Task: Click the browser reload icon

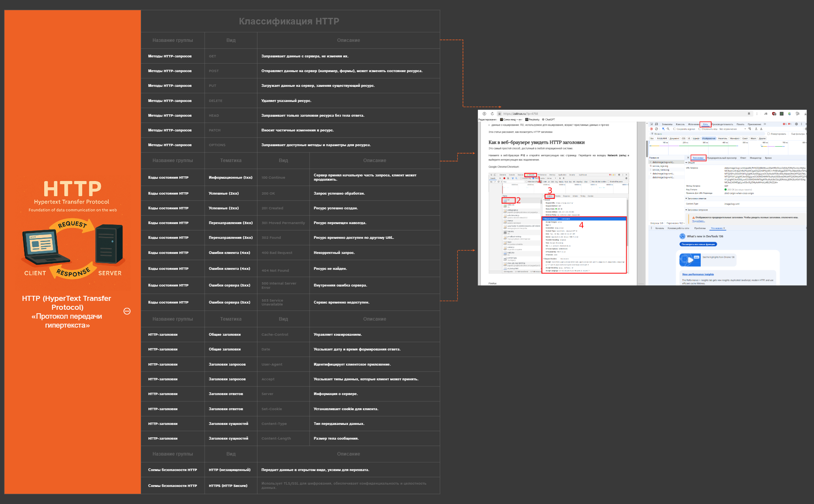Action: pyautogui.click(x=492, y=114)
